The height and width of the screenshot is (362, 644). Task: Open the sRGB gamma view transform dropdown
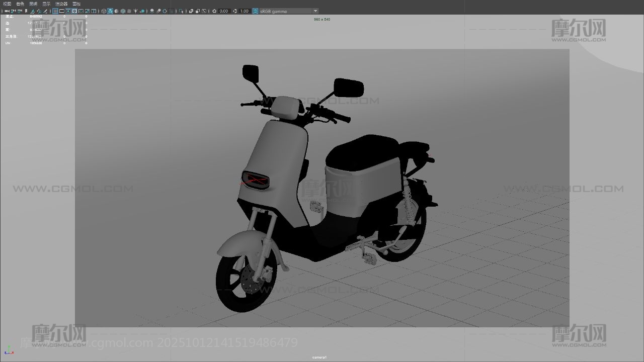click(315, 11)
